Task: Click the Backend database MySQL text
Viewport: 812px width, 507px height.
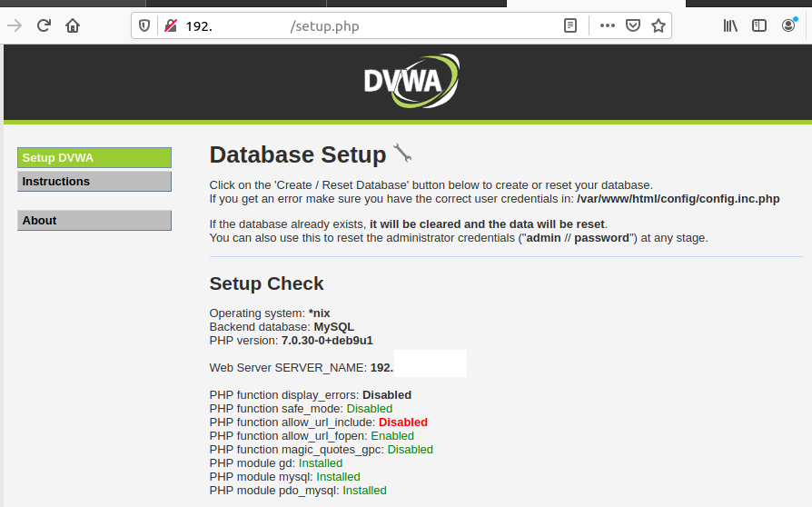Action: 282,327
